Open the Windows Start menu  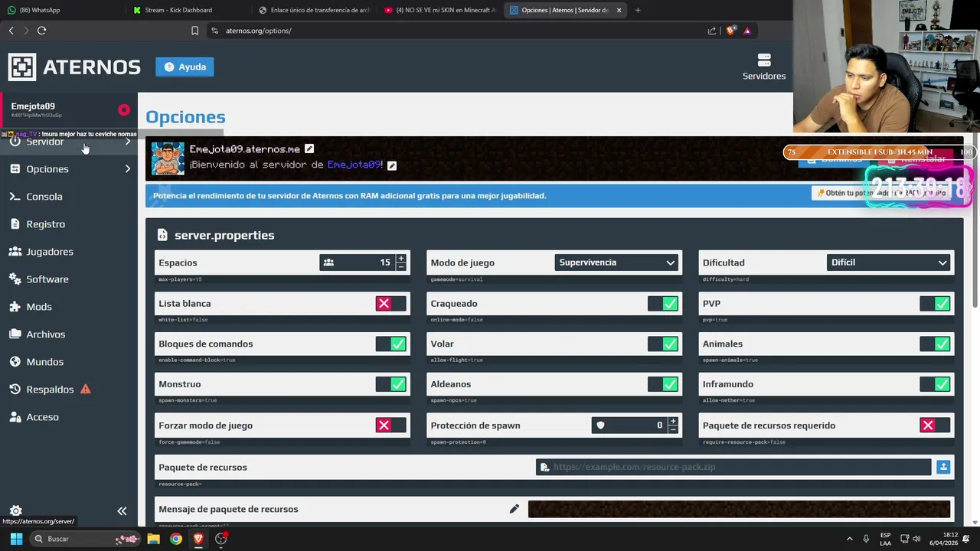click(16, 539)
